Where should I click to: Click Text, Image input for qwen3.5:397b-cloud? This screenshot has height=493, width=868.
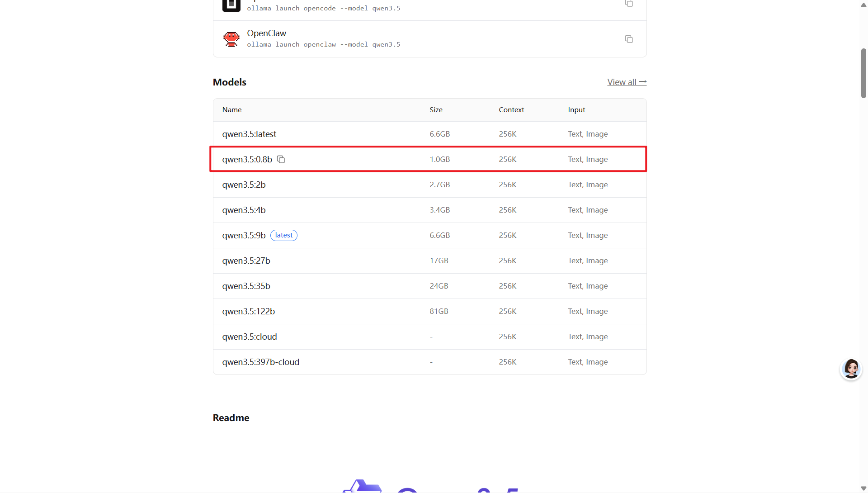click(x=588, y=362)
